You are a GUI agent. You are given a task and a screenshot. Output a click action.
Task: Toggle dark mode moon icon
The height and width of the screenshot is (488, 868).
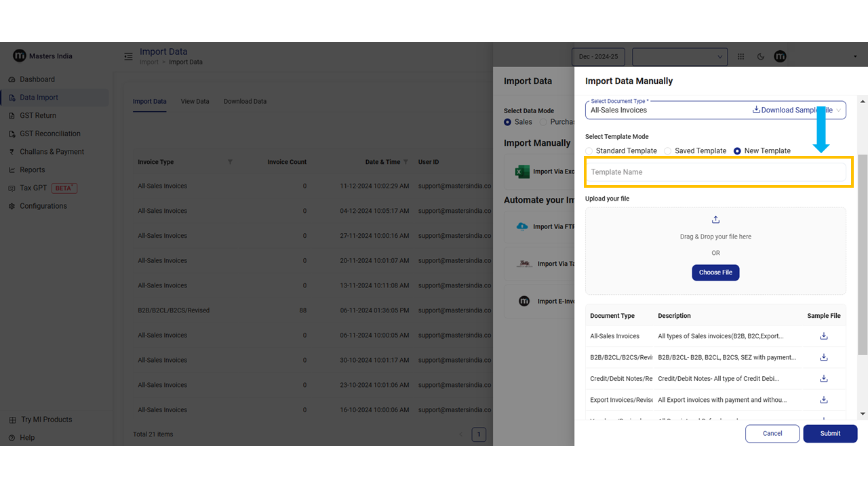coord(760,57)
